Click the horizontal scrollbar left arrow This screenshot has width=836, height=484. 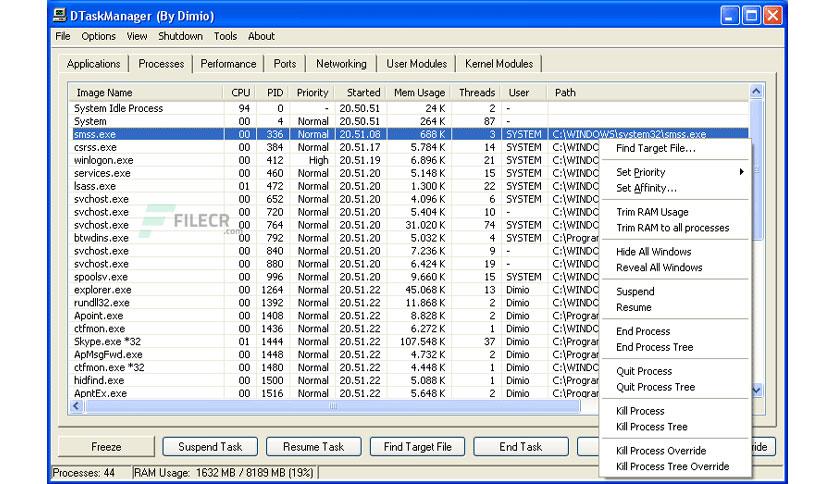coord(76,406)
